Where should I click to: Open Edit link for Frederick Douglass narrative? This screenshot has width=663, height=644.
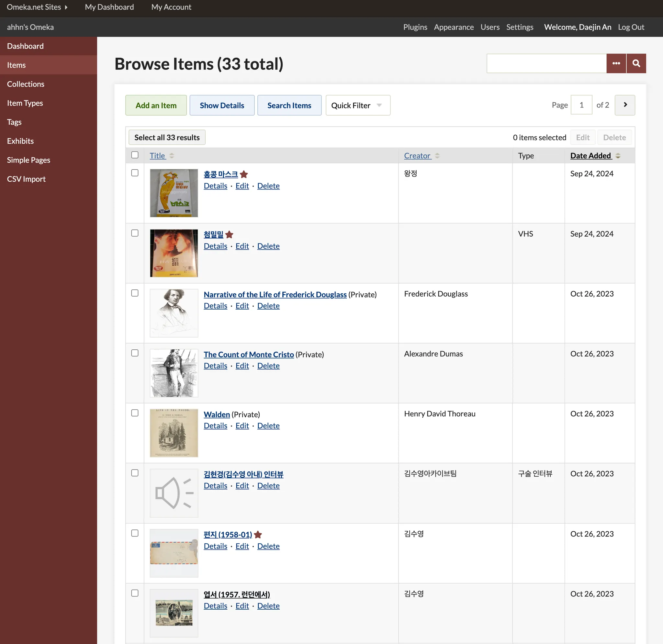click(242, 306)
